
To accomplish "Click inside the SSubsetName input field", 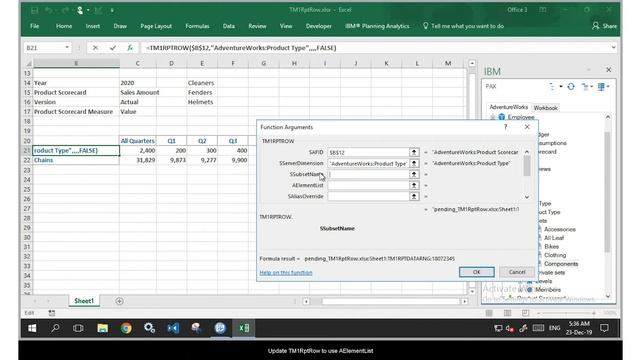I will click(368, 174).
